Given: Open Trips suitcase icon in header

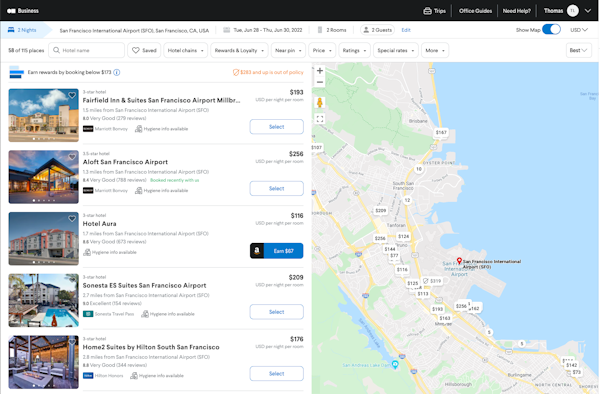Looking at the screenshot, I should coord(427,11).
